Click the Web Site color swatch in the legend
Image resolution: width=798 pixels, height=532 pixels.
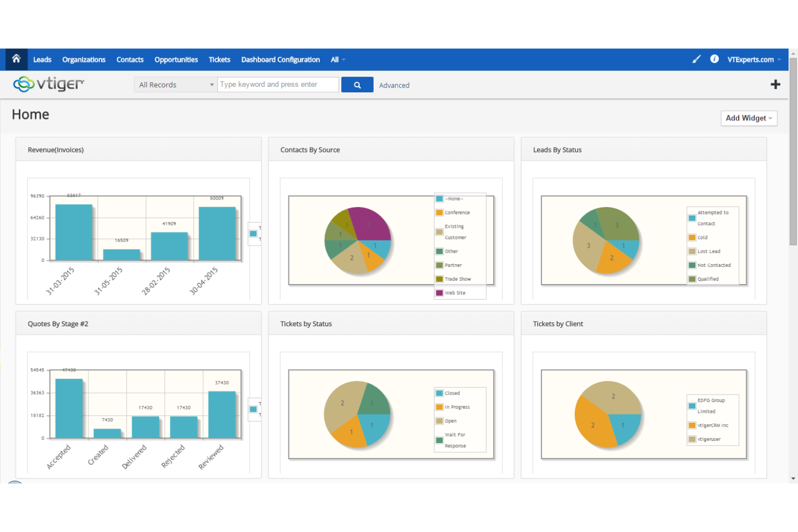tap(439, 292)
